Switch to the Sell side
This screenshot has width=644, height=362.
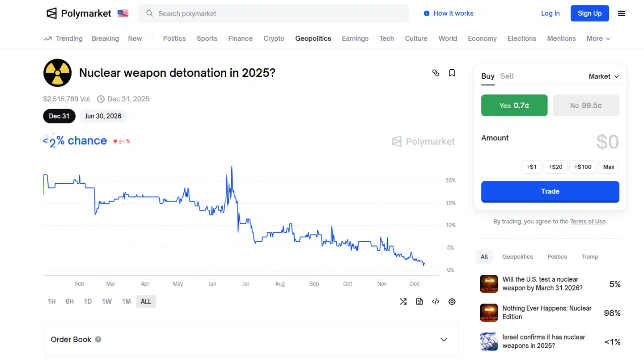pos(507,76)
